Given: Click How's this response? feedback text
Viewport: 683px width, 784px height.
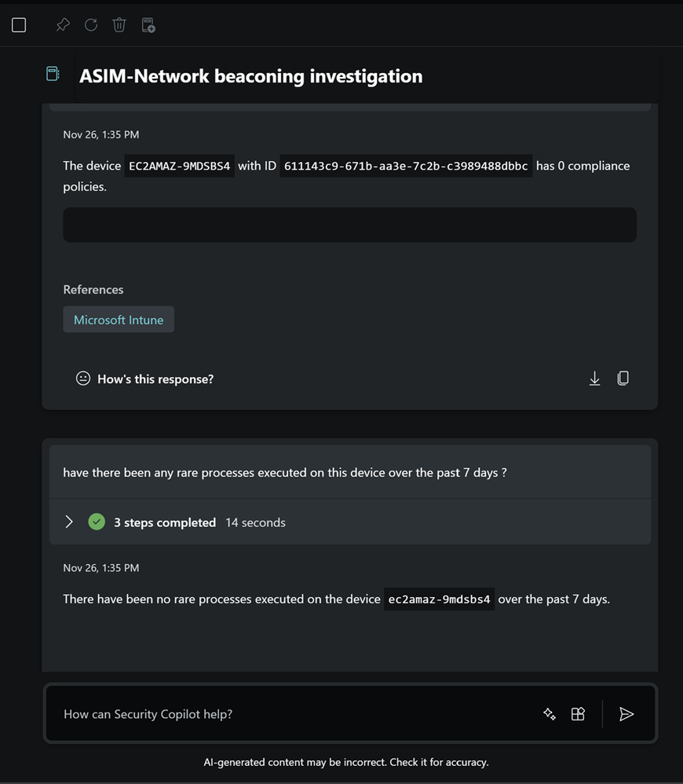Looking at the screenshot, I should pyautogui.click(x=155, y=379).
